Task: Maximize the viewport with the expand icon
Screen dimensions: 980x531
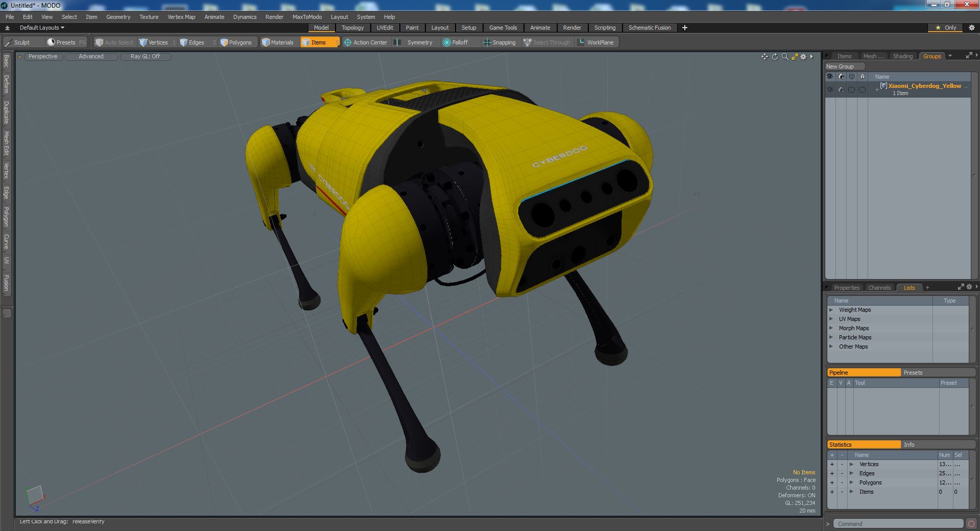Action: click(795, 57)
